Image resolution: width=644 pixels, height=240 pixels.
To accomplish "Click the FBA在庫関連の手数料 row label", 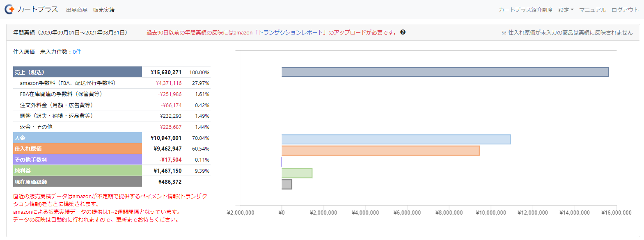I will (x=61, y=94).
